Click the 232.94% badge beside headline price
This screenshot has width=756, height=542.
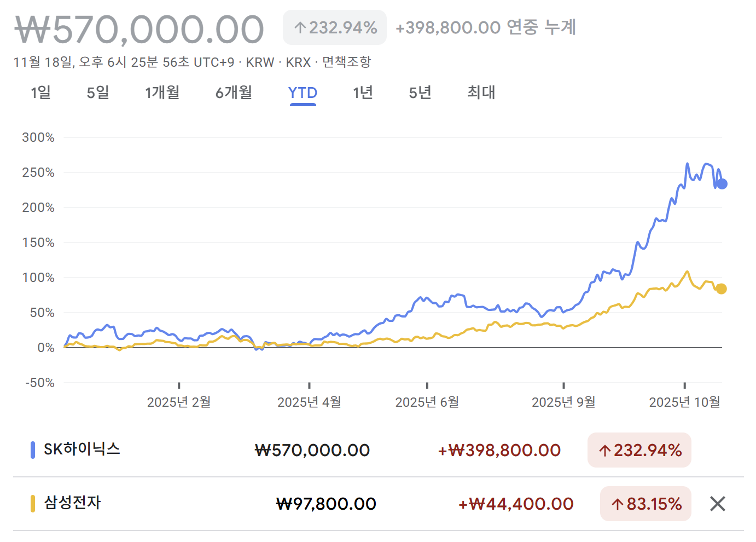point(335,27)
